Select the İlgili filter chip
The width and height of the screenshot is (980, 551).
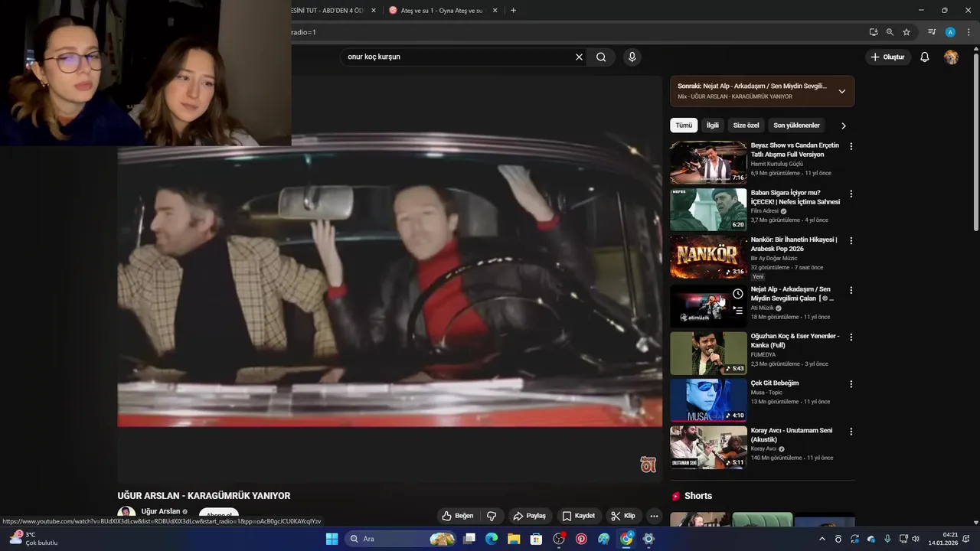713,126
